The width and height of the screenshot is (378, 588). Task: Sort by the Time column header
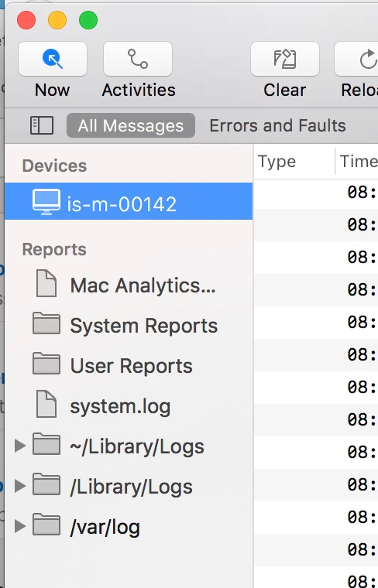pos(357,162)
